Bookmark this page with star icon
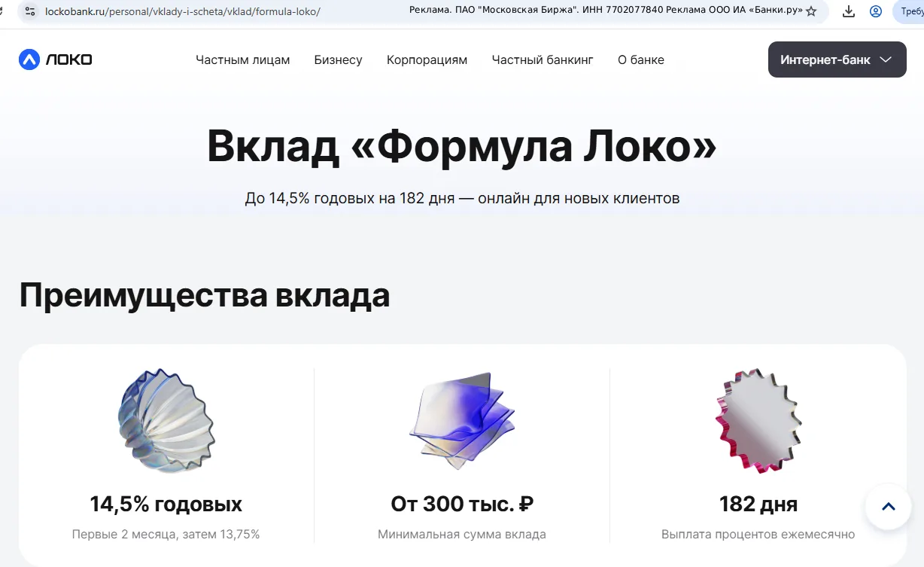 click(x=811, y=11)
